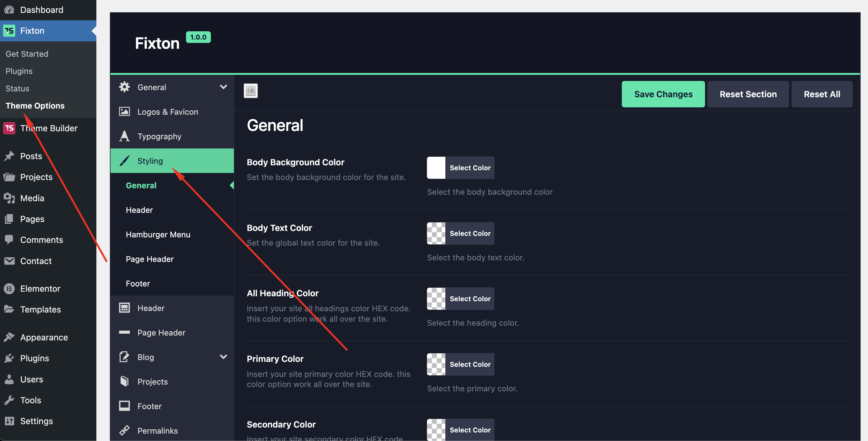Click the Typography letter A icon
The image size is (868, 441).
pos(124,136)
